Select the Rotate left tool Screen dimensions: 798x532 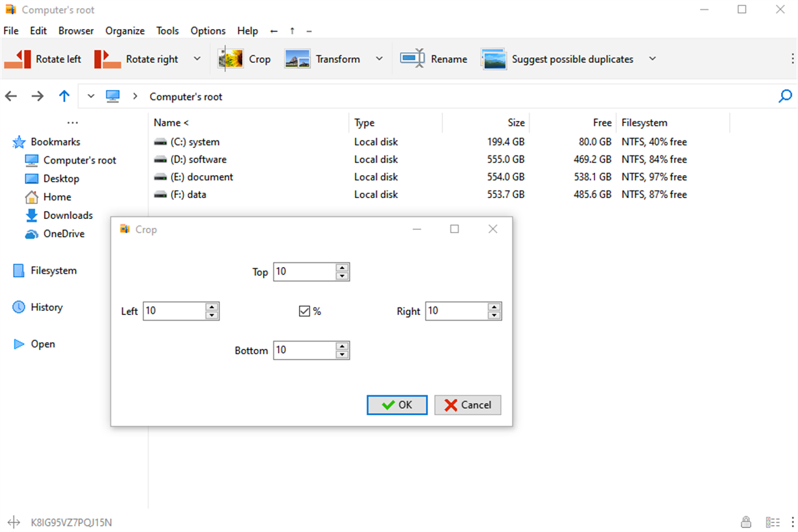pyautogui.click(x=44, y=59)
